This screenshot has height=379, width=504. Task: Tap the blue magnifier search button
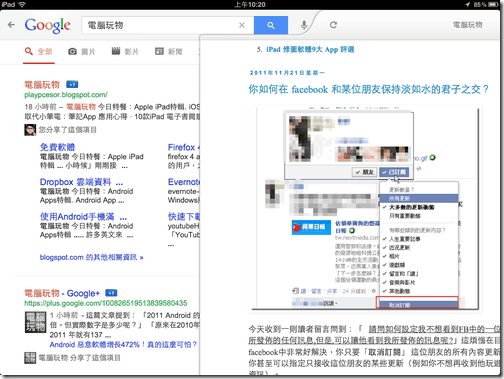pyautogui.click(x=271, y=25)
